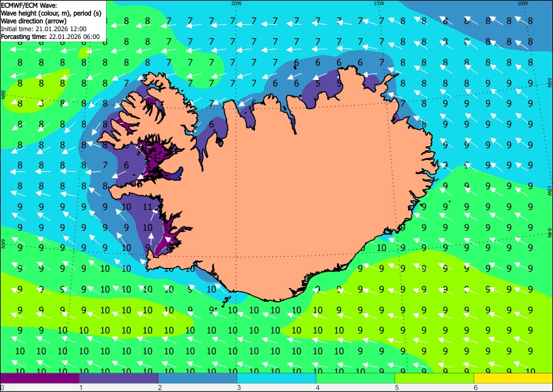This screenshot has width=553, height=392.
Task: Click the legend scale label '1'
Action: (81, 387)
